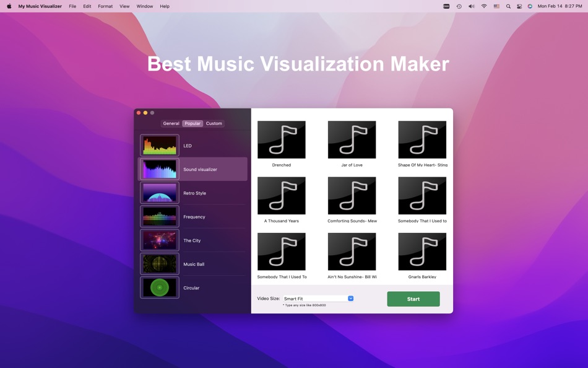588x368 pixels.
Task: Switch to the Custom tab
Action: click(214, 123)
